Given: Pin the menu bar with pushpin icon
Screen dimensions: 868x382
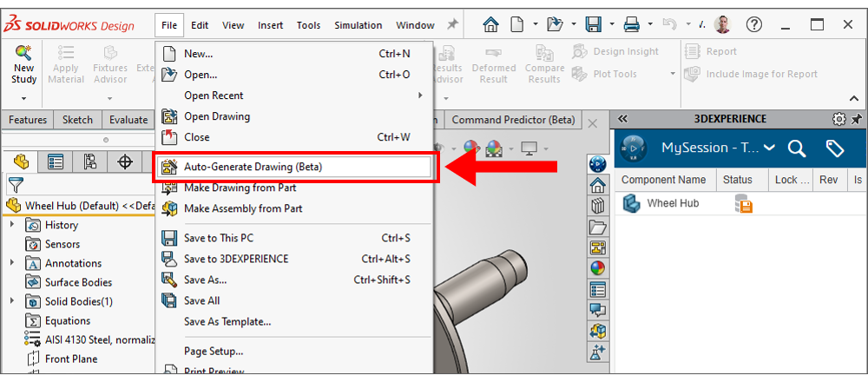Looking at the screenshot, I should 453,24.
